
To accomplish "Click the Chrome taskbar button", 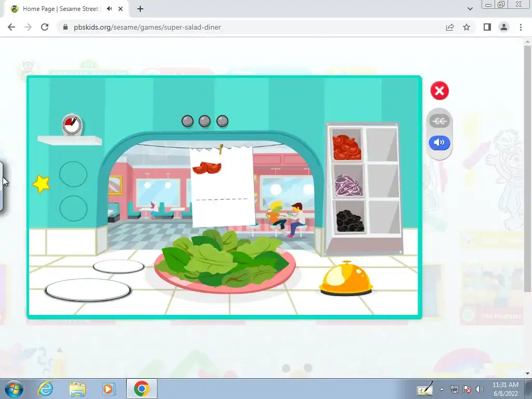I will pyautogui.click(x=141, y=389).
